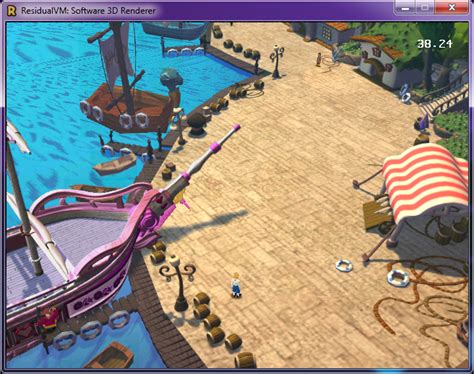Maximize the ResidualVM window
This screenshot has height=374, width=474.
click(425, 8)
